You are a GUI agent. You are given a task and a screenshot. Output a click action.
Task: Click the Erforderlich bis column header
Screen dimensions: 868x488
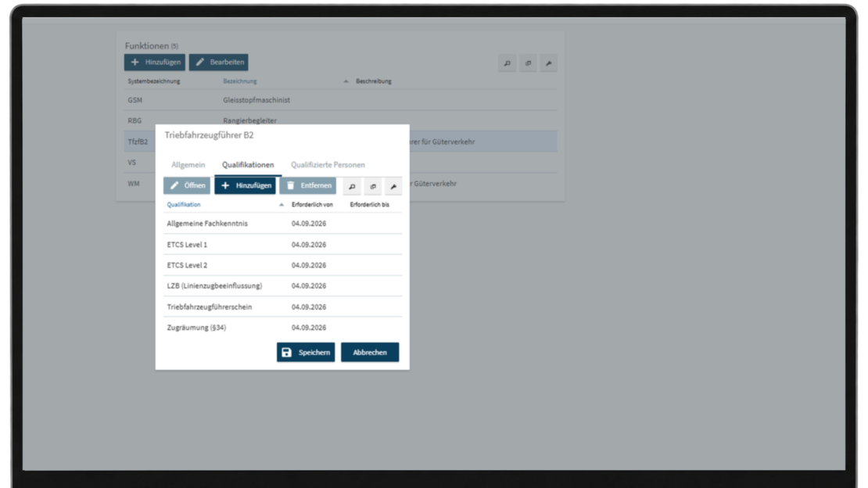(369, 204)
